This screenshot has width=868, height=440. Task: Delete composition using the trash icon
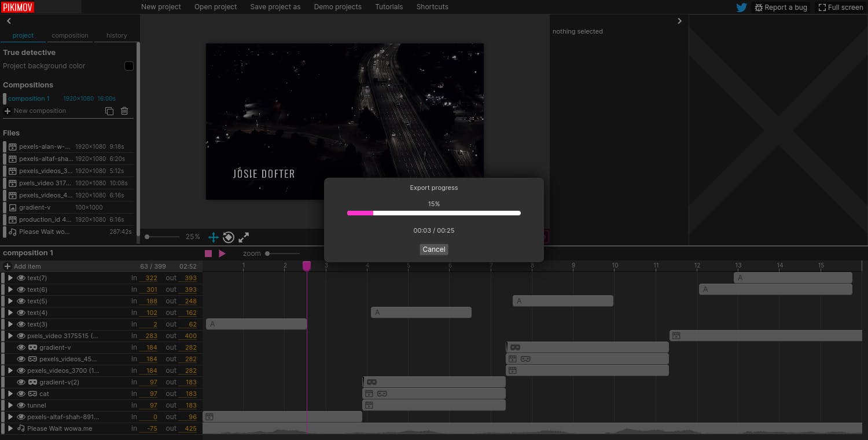pos(124,111)
